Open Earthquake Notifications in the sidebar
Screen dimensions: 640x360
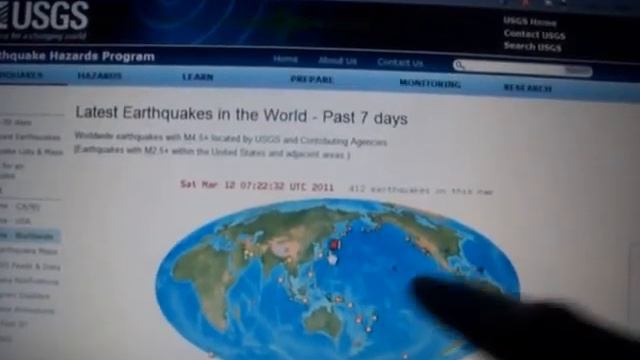pyautogui.click(x=29, y=281)
